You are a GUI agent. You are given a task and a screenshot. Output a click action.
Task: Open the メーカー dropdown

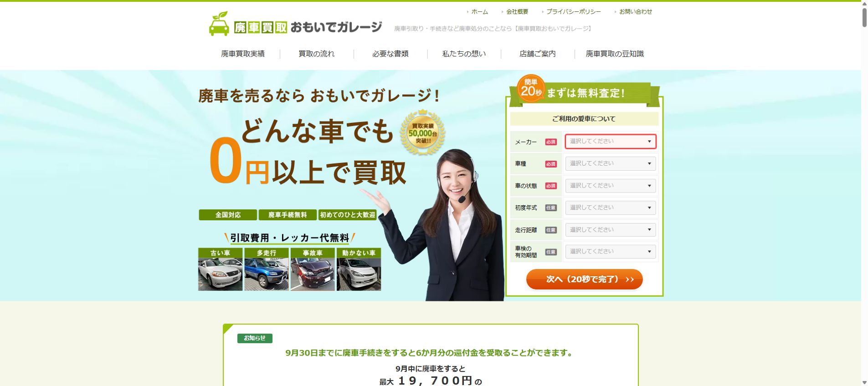pos(611,142)
